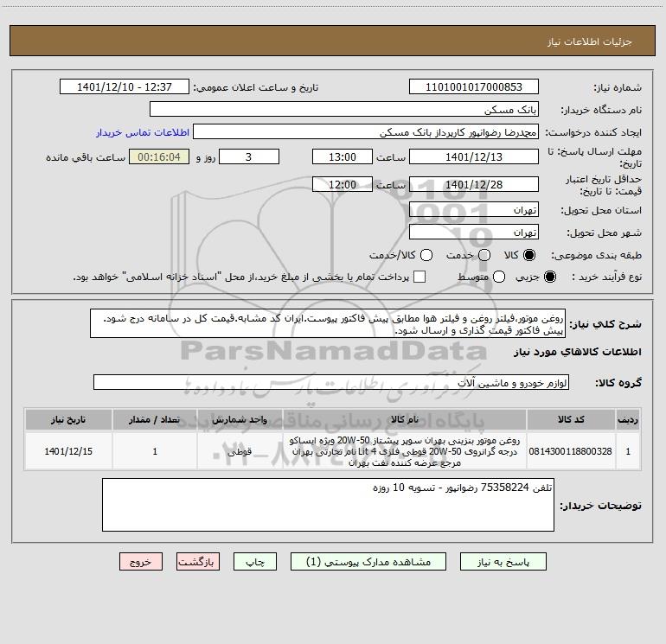This screenshot has width=666, height=644.
Task: Open مشاهده مدارک پیوستی (1) attachments
Action: (374, 561)
